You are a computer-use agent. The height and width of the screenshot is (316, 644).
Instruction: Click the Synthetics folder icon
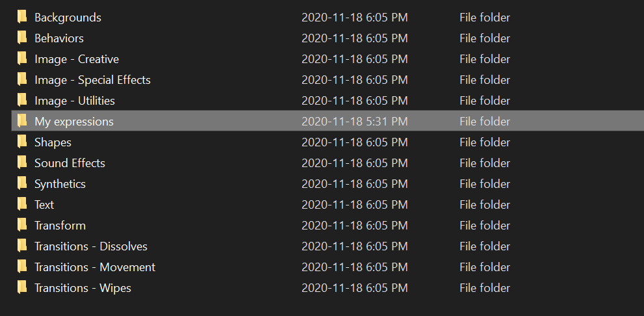click(x=22, y=183)
